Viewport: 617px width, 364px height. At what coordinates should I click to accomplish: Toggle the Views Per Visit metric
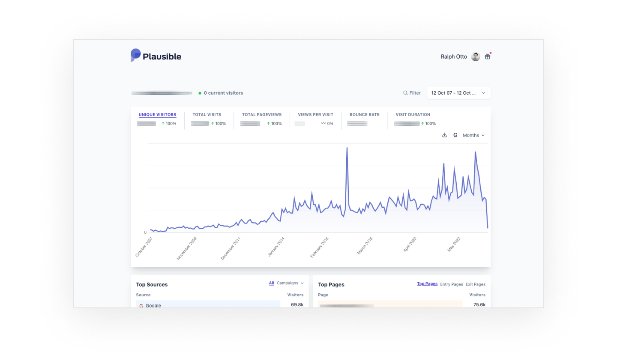pos(315,115)
